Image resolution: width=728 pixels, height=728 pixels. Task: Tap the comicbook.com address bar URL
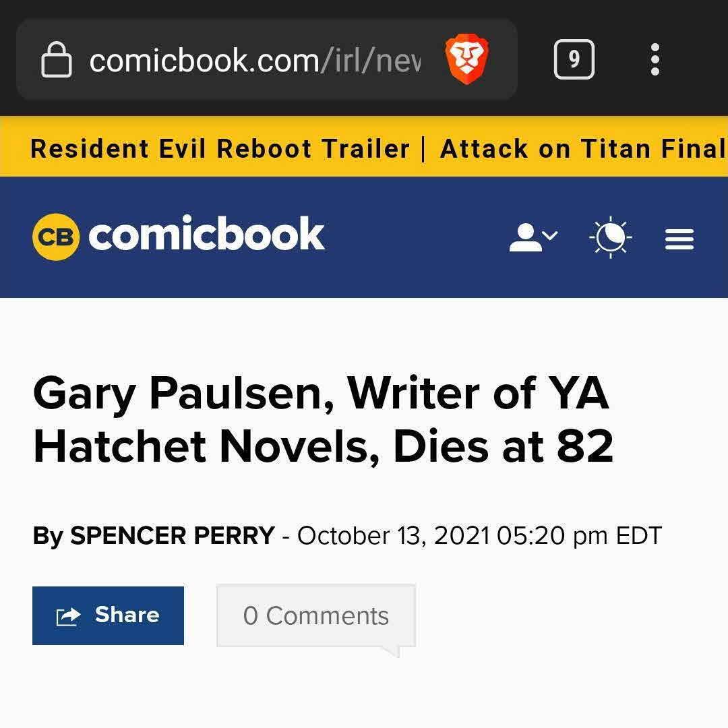pos(255,61)
